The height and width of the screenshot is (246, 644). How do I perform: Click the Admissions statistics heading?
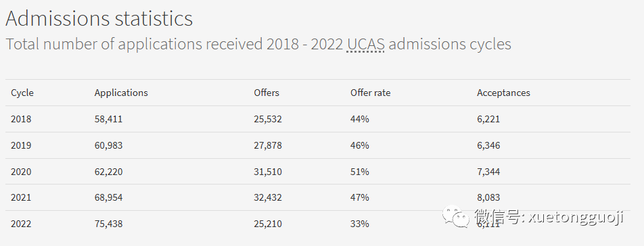pyautogui.click(x=99, y=18)
